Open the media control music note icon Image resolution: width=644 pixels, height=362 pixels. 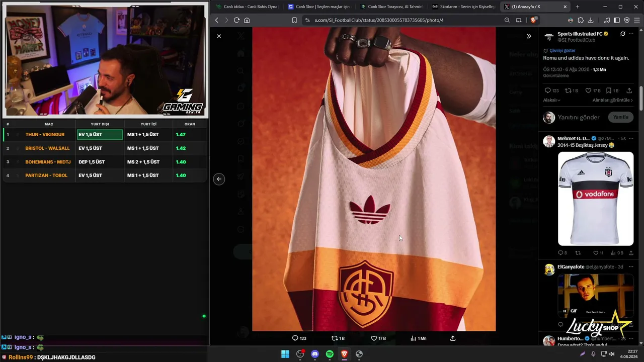[607, 20]
